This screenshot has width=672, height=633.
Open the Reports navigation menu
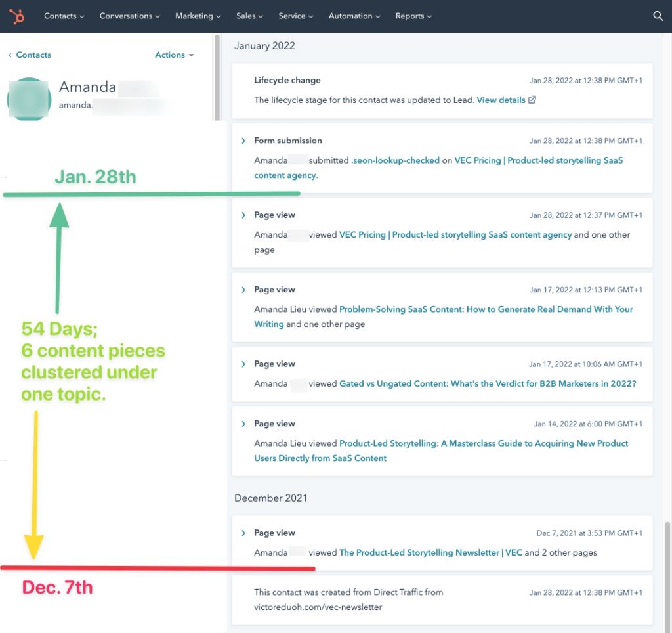tap(413, 16)
